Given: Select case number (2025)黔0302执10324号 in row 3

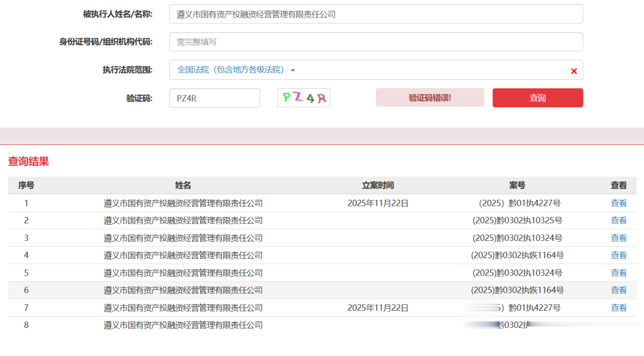Looking at the screenshot, I should tap(517, 238).
